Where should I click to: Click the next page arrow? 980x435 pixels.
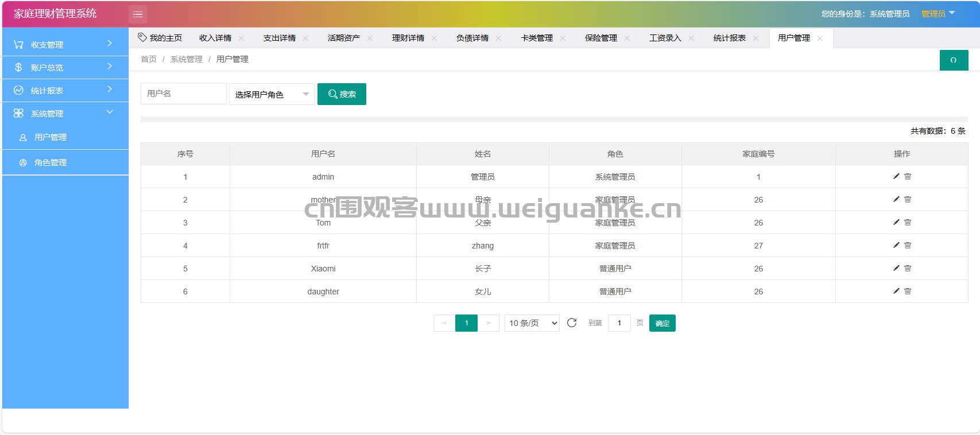coord(488,323)
